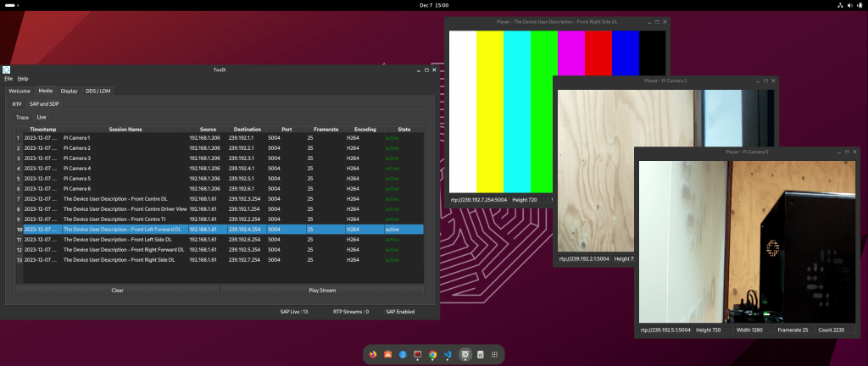Open the File menu
The width and height of the screenshot is (868, 366).
pyautogui.click(x=8, y=79)
